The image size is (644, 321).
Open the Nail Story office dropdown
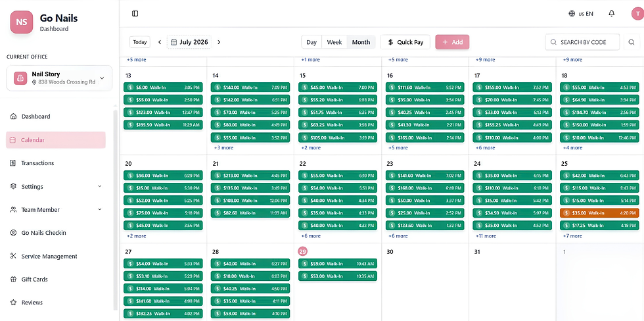(60, 78)
